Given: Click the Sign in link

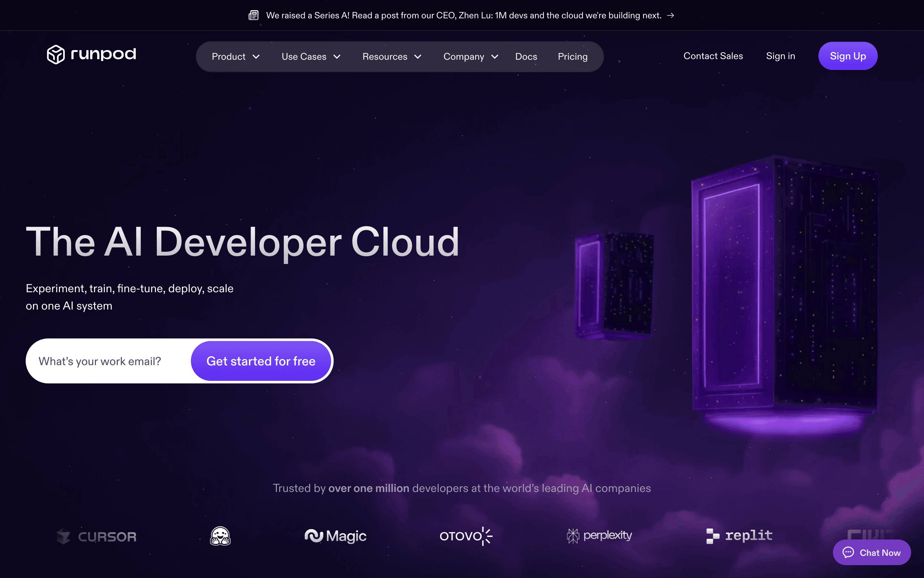Looking at the screenshot, I should click(x=781, y=56).
